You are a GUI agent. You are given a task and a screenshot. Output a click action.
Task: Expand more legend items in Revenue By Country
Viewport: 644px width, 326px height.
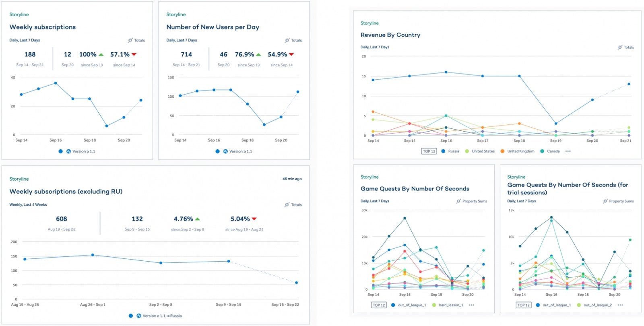point(568,151)
